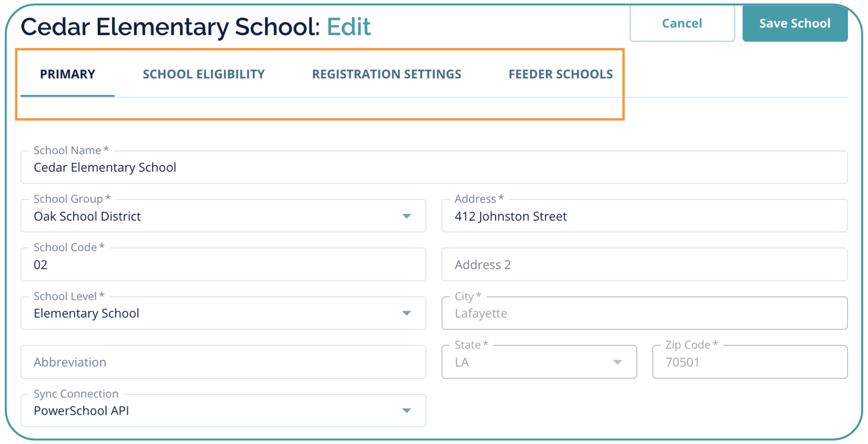The height and width of the screenshot is (444, 868).
Task: Open the Registration Settings tab
Action: pyautogui.click(x=386, y=74)
